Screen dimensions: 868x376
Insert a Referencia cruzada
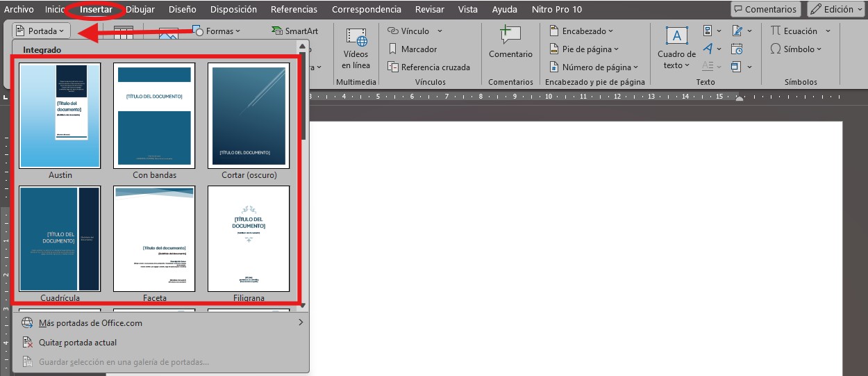(429, 67)
